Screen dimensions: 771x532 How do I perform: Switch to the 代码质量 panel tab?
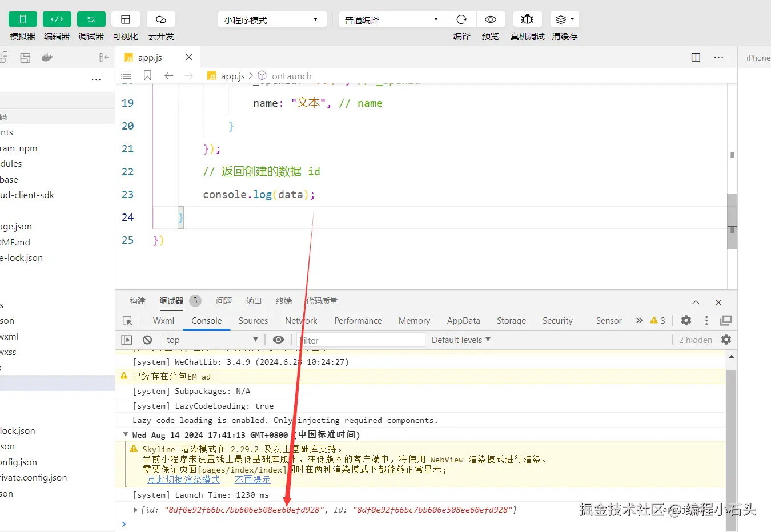322,301
